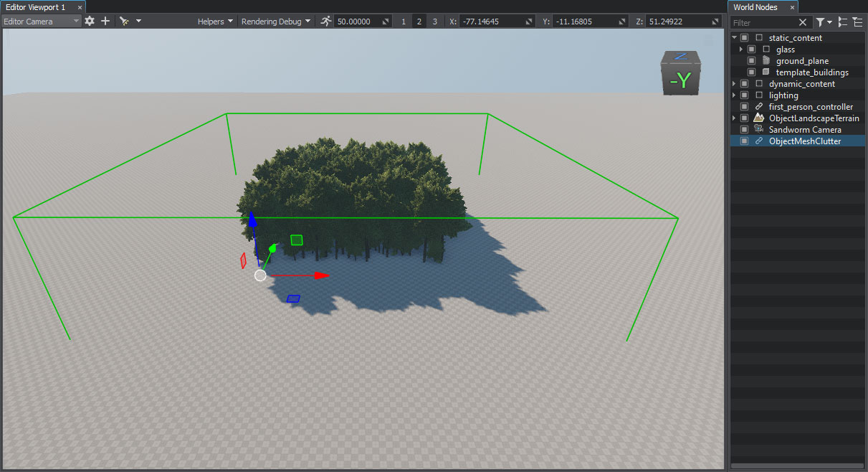Click the ObjectLandscapeTerrain mountain icon
The height and width of the screenshot is (472, 868).
[x=759, y=118]
